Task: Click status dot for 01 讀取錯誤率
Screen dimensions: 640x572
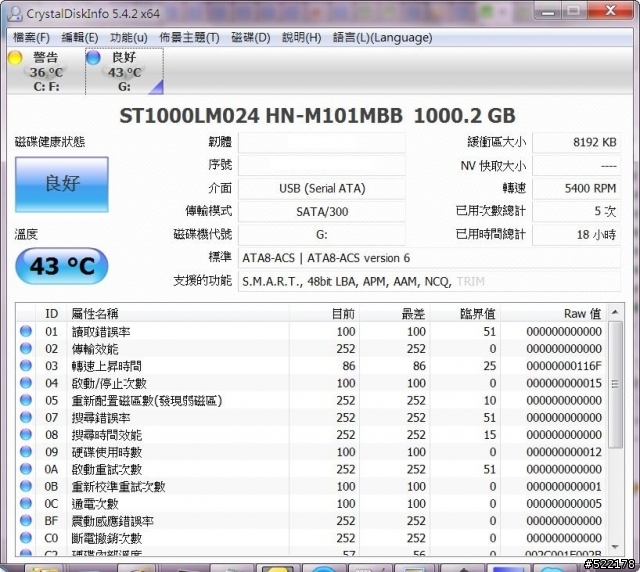Action: click(26, 331)
